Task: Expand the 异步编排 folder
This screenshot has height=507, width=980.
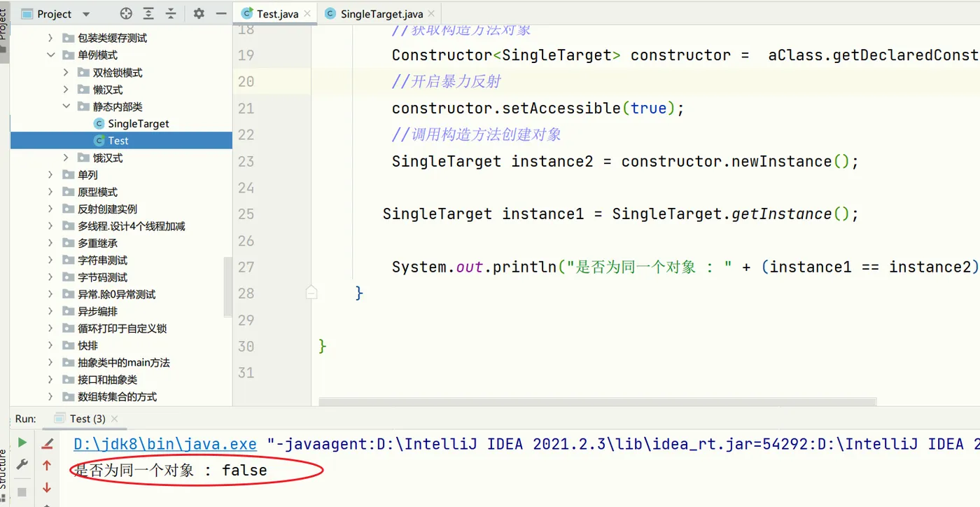Action: 50,311
